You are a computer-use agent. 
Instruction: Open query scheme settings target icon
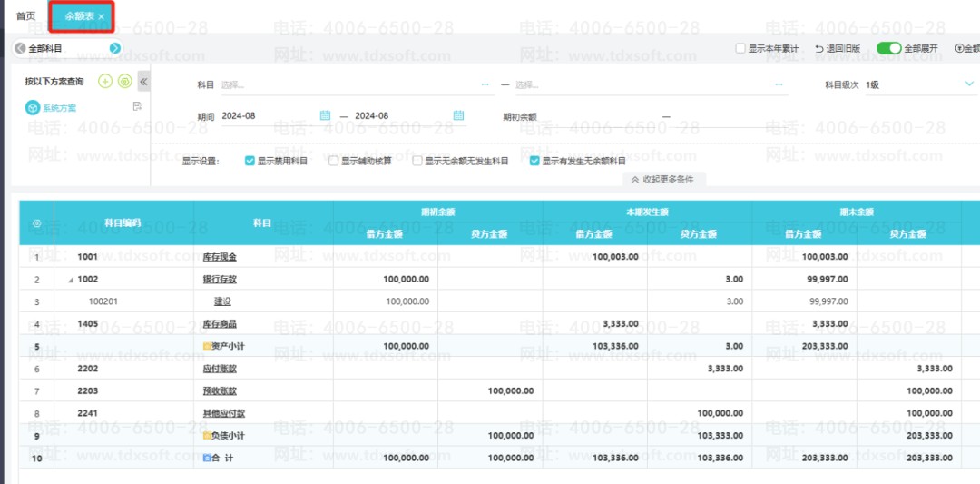[125, 82]
